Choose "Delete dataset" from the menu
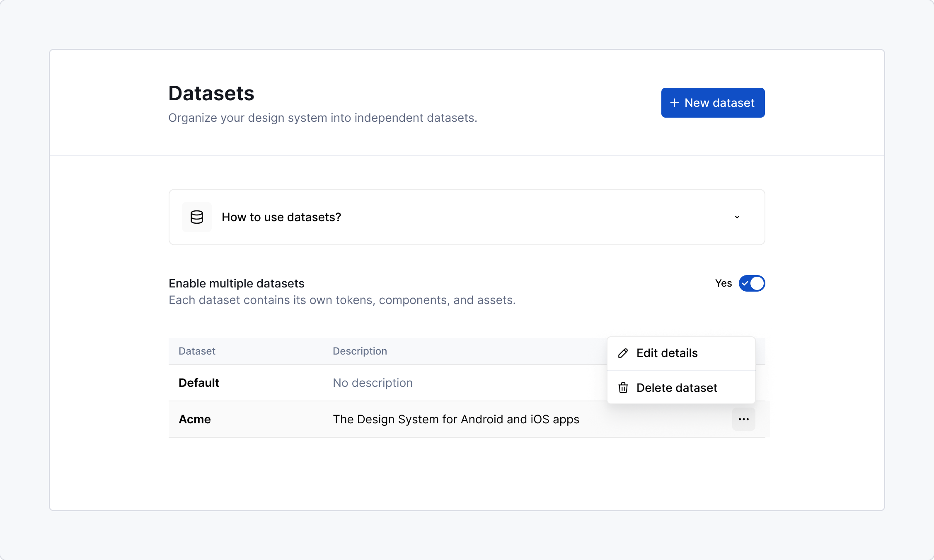934x560 pixels. click(x=677, y=388)
